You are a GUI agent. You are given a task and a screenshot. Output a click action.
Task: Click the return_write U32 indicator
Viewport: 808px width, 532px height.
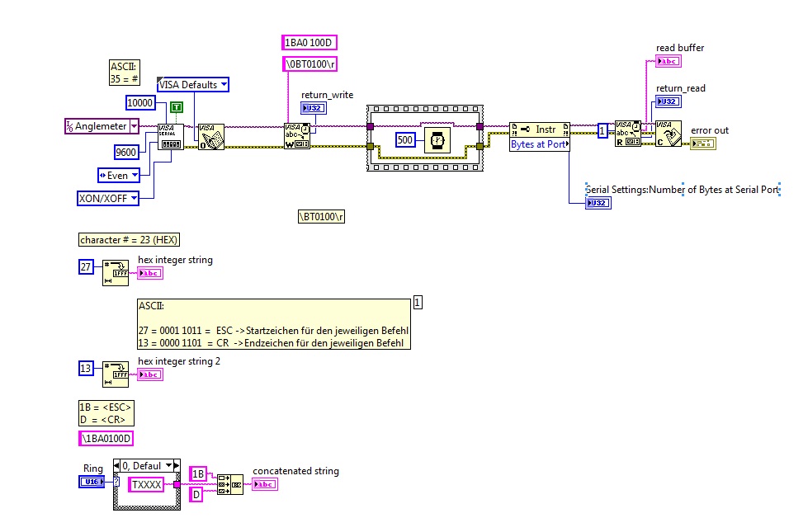[x=314, y=108]
